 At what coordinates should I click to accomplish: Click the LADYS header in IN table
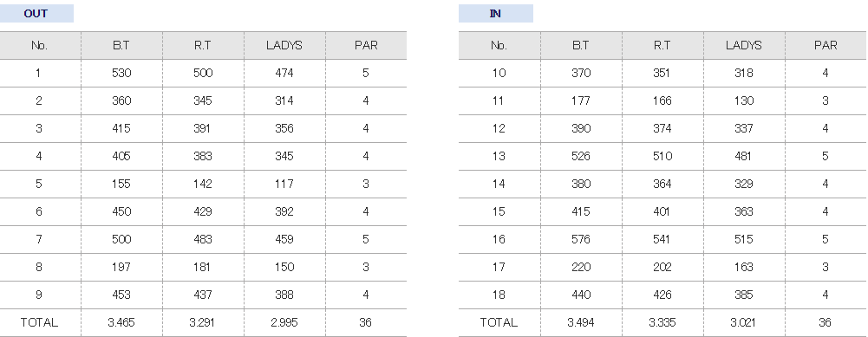click(743, 45)
